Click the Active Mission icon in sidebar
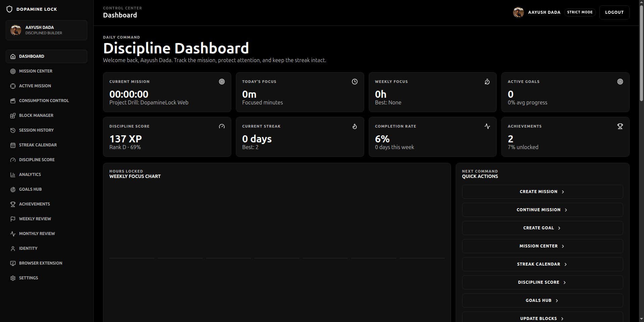The height and width of the screenshot is (322, 644). [x=13, y=86]
